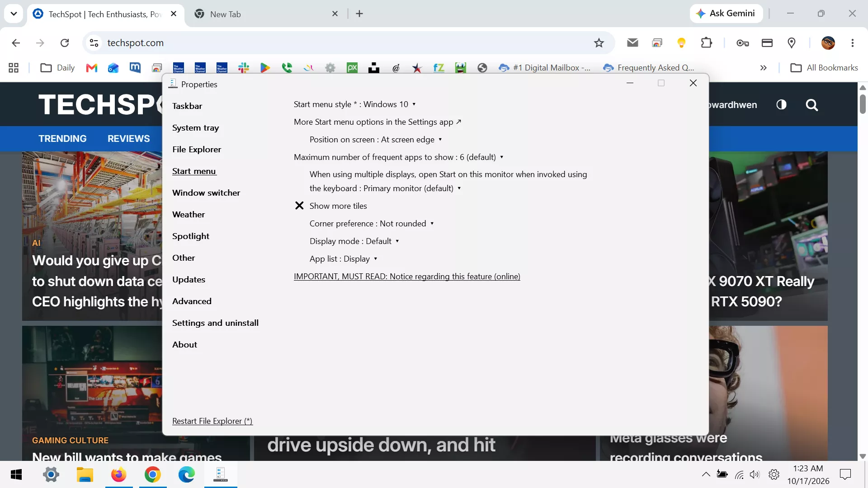Change maximum number of frequent apps

coord(398,157)
